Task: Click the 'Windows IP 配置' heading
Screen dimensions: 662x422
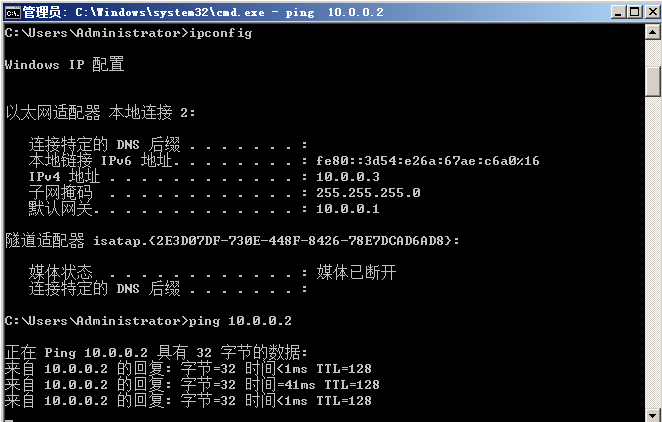Action: click(x=64, y=64)
